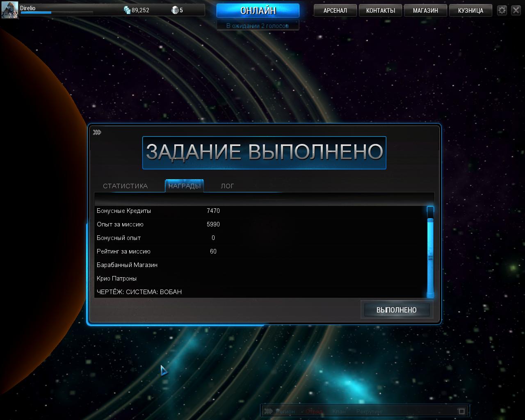Click the player name Direlio
This screenshot has height=420, width=525.
coord(28,8)
